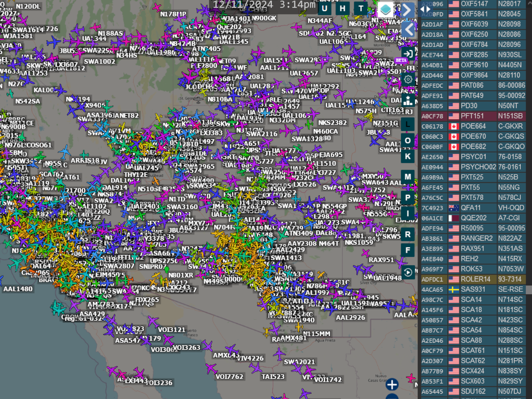
Task: Click the SWA2021 aircraft label on the map
Action: pos(299,362)
